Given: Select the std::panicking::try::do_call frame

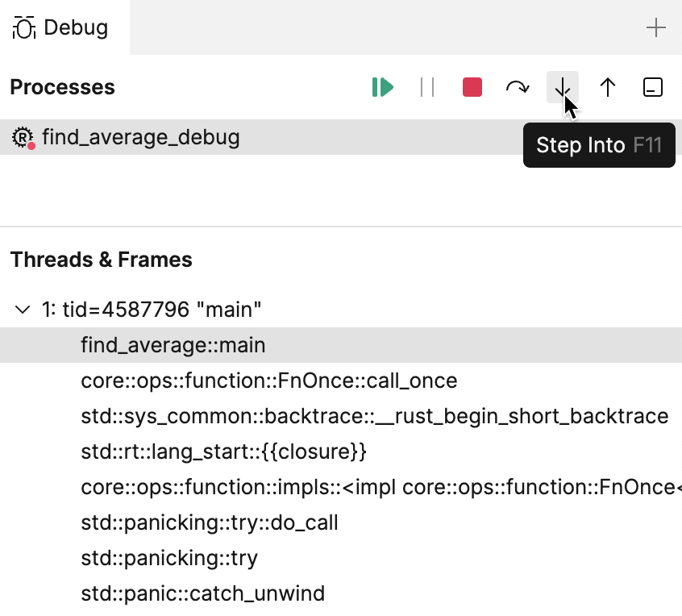Looking at the screenshot, I should coord(210,522).
